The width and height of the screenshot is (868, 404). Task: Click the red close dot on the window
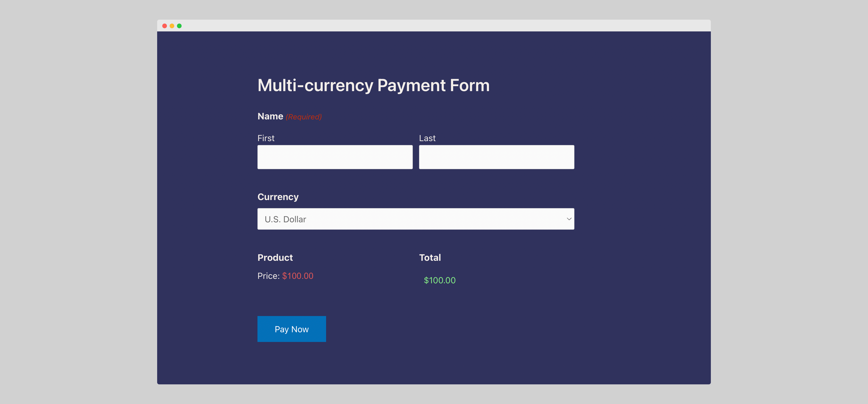[164, 25]
